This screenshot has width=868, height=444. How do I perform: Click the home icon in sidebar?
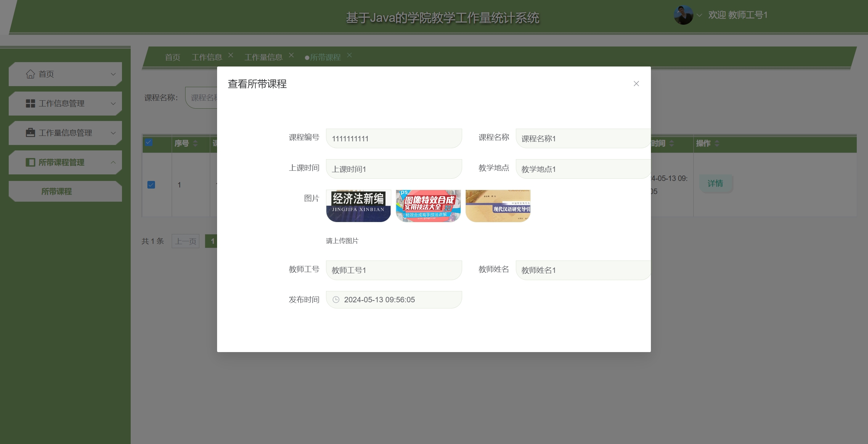click(30, 74)
